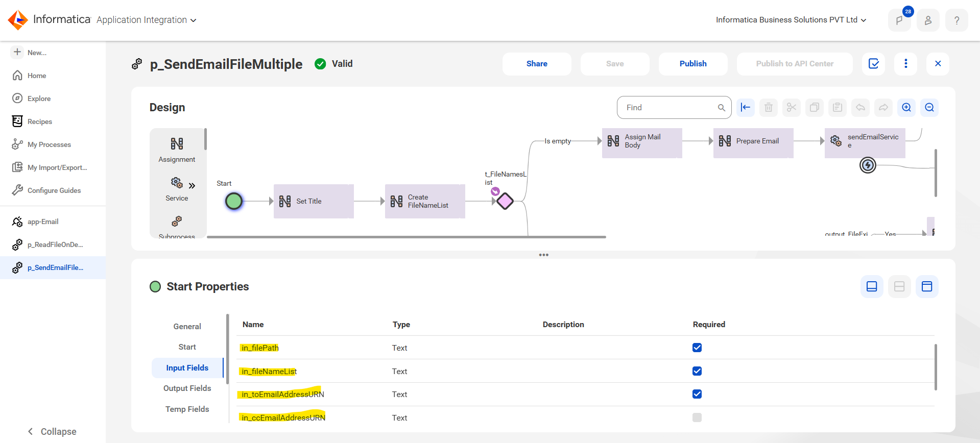Switch to Output Fields tab
The height and width of the screenshot is (443, 980).
tap(187, 388)
